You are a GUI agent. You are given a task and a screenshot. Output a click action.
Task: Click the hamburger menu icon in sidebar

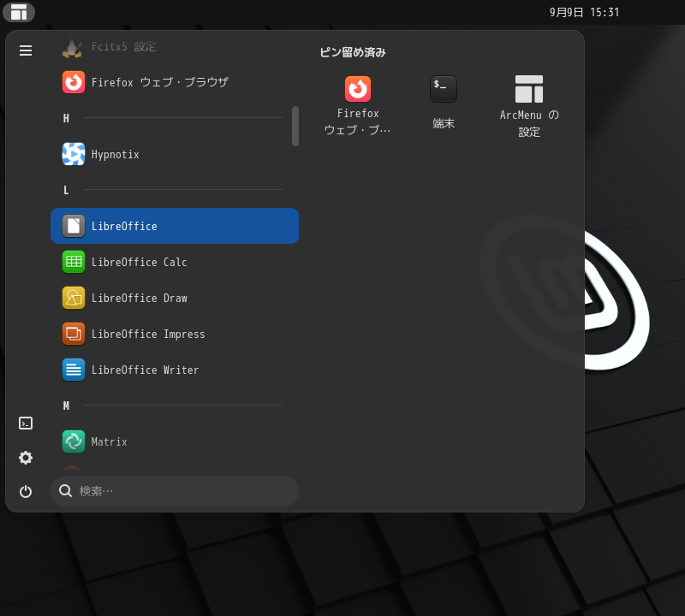pyautogui.click(x=26, y=50)
